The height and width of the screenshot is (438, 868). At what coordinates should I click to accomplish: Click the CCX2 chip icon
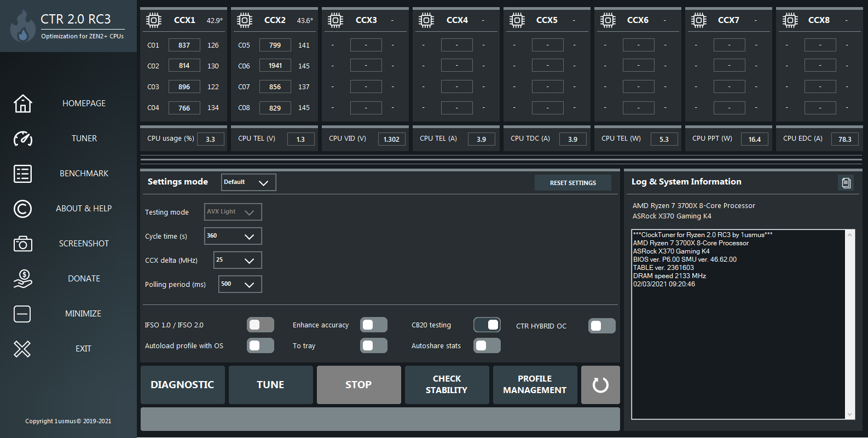[x=245, y=20]
